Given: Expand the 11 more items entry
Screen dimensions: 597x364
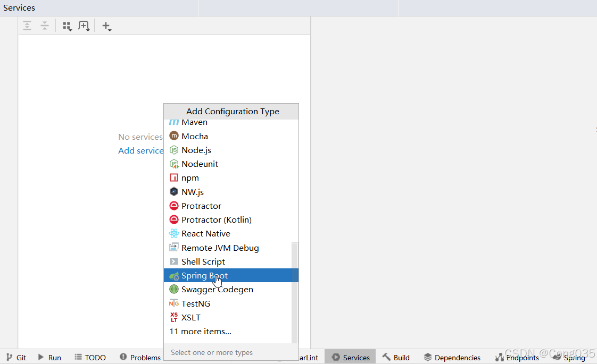Looking at the screenshot, I should point(200,331).
